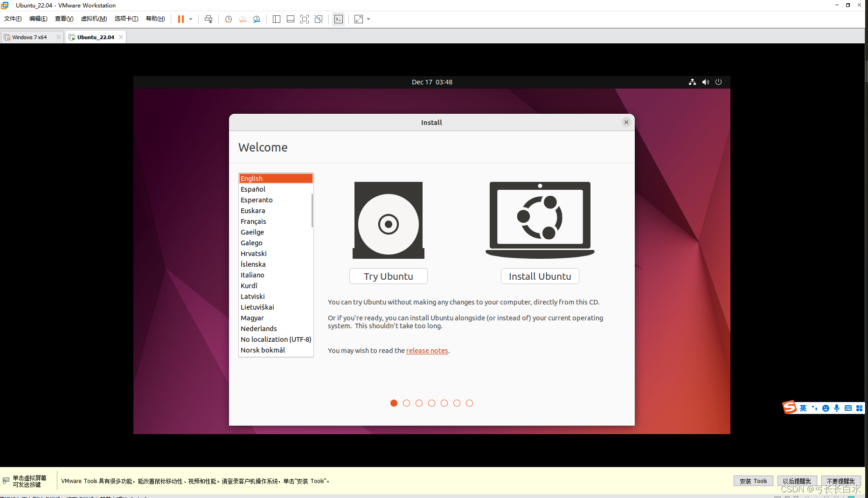Revert the VM to its snapshot
868x498 pixels.
point(243,19)
